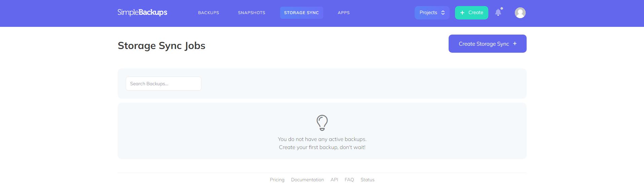Focus the Search Backups input field
Viewport: 644px width, 189px height.
click(x=163, y=84)
